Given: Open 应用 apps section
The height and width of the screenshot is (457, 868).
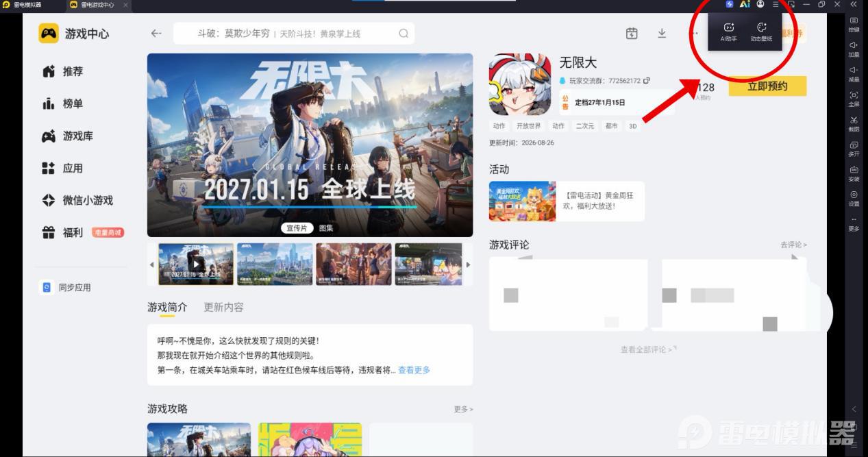Looking at the screenshot, I should [x=62, y=168].
